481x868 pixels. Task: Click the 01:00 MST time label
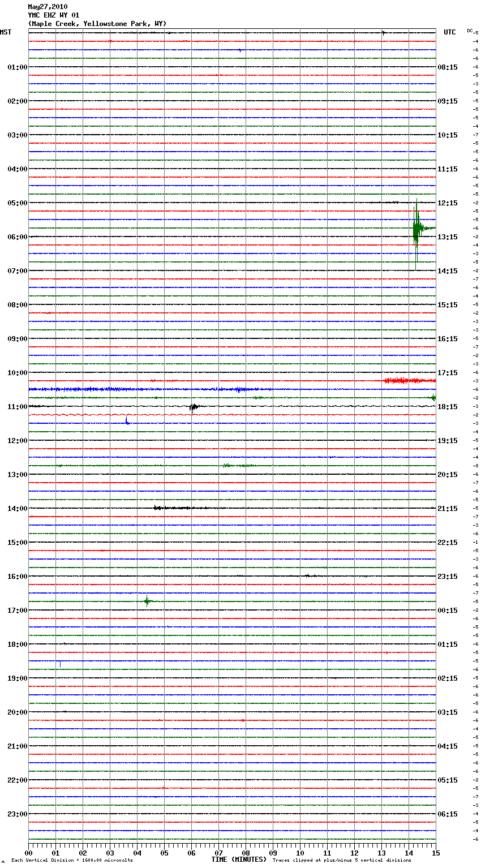18,67
